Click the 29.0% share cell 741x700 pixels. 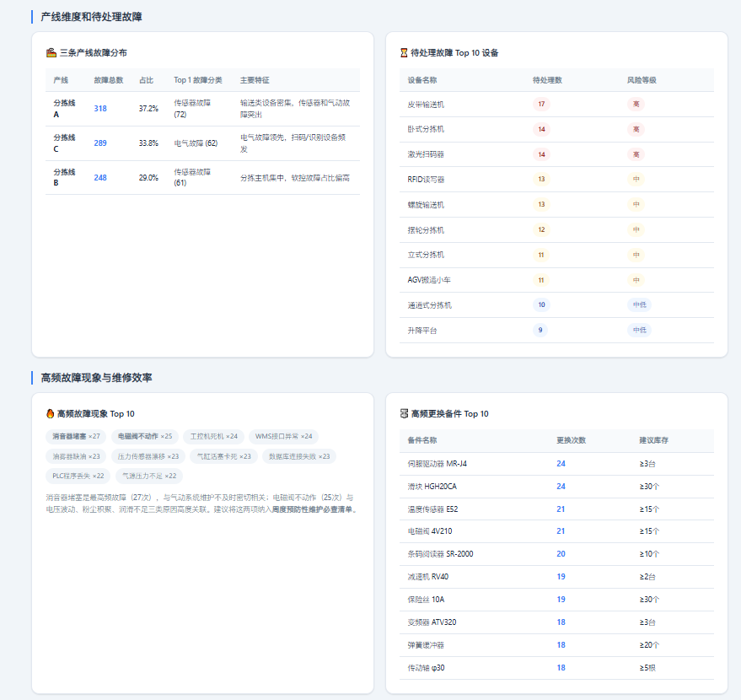click(x=148, y=178)
